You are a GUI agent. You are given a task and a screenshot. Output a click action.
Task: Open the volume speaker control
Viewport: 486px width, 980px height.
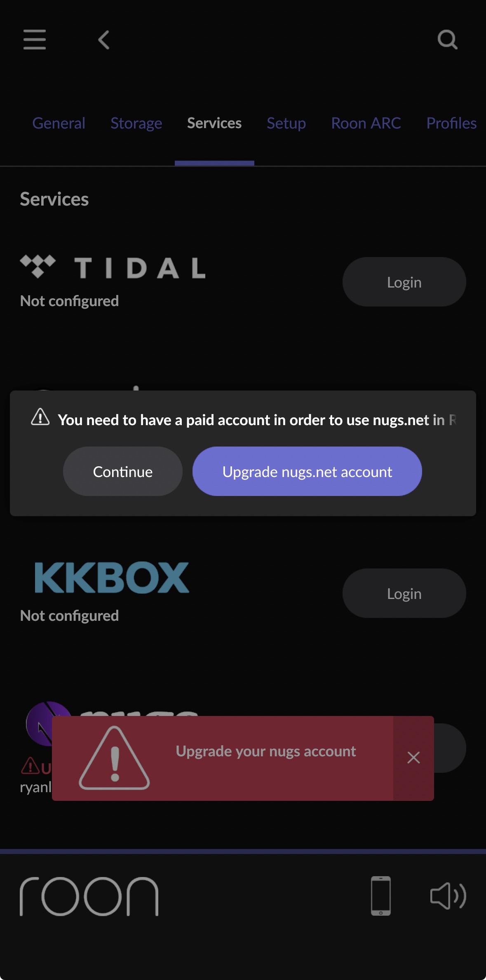pos(448,896)
